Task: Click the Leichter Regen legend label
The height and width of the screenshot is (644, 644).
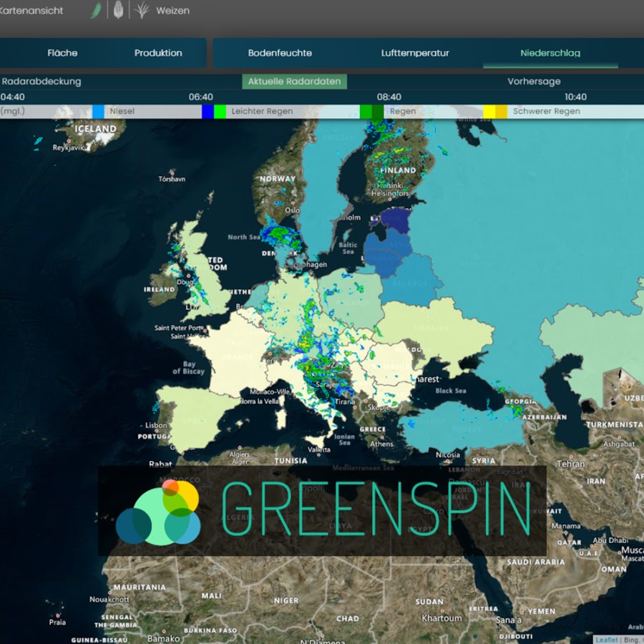Action: point(262,112)
